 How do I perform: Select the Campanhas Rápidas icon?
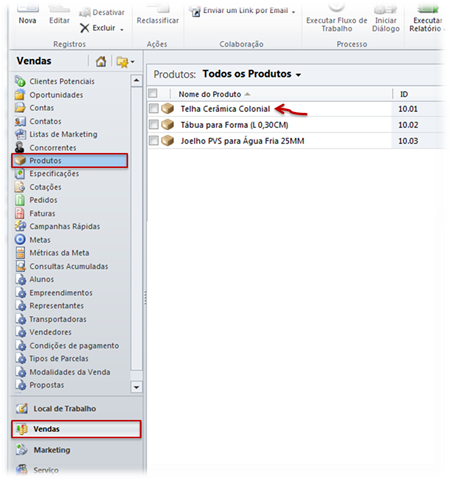20,226
